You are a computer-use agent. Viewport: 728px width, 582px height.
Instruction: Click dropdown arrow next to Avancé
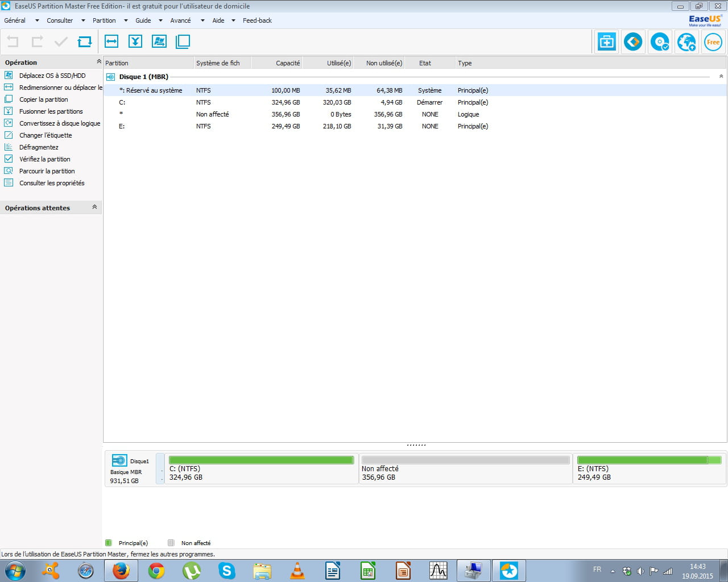pyautogui.click(x=202, y=21)
